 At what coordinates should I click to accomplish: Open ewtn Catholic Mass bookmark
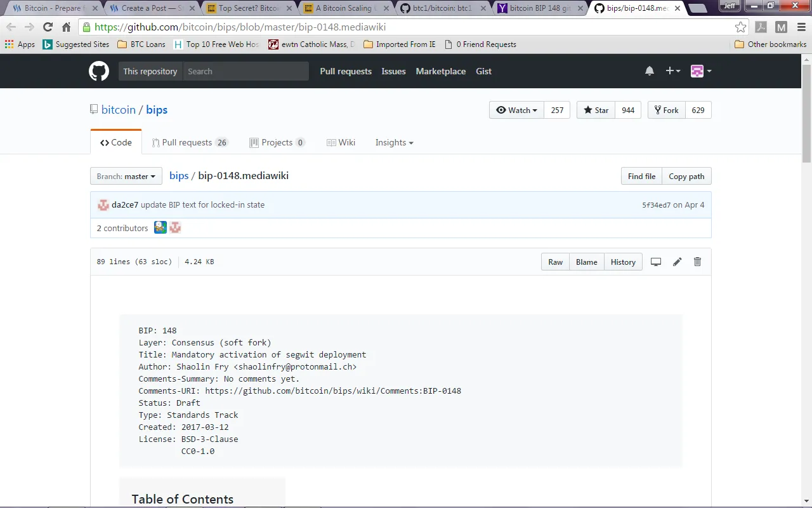pyautogui.click(x=311, y=44)
